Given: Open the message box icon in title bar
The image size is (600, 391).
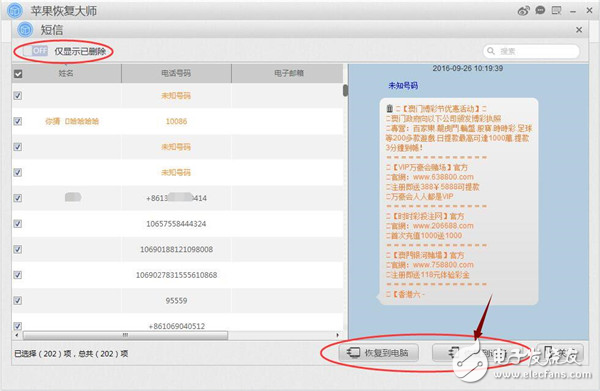Looking at the screenshot, I should (556, 10).
